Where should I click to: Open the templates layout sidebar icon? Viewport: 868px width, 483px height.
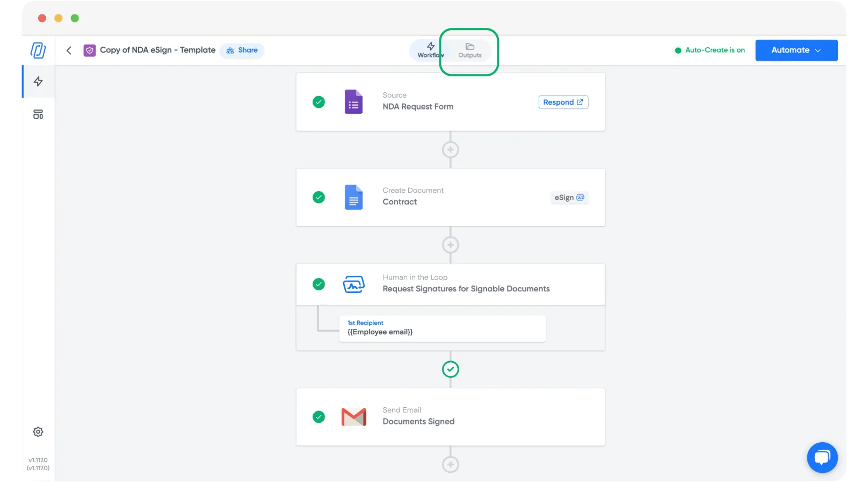[38, 114]
